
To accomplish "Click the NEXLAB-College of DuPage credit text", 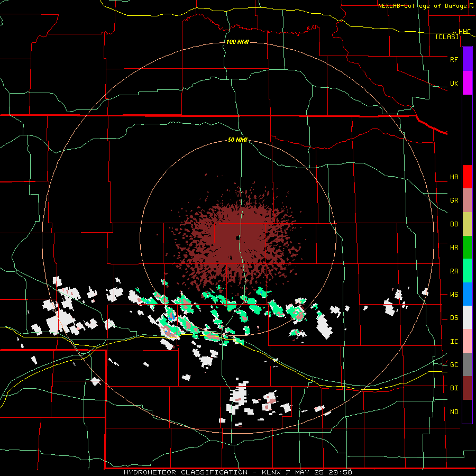I will (x=422, y=6).
